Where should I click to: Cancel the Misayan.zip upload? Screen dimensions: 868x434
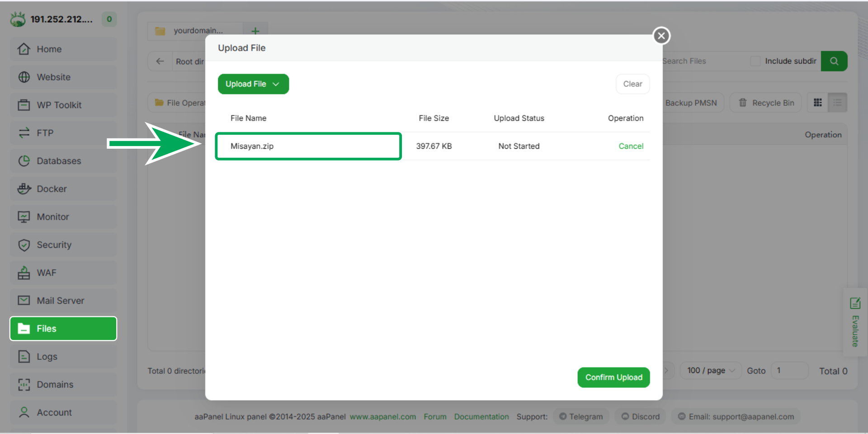coord(631,146)
